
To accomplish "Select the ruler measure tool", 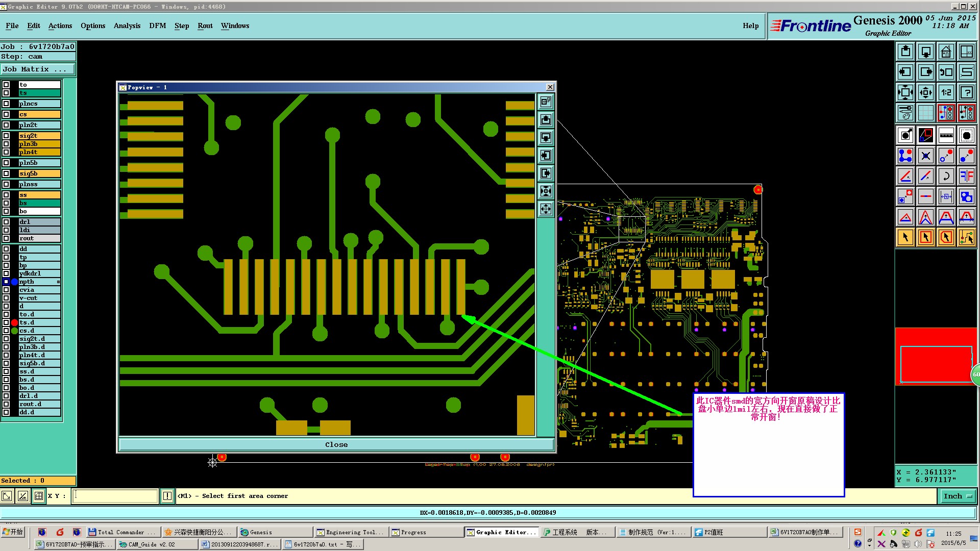I will point(946,135).
